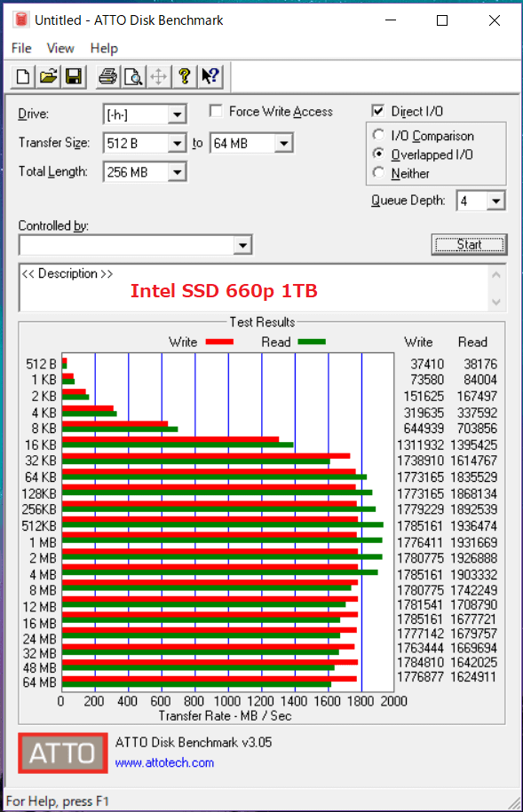Click read value 1936474

tap(474, 525)
